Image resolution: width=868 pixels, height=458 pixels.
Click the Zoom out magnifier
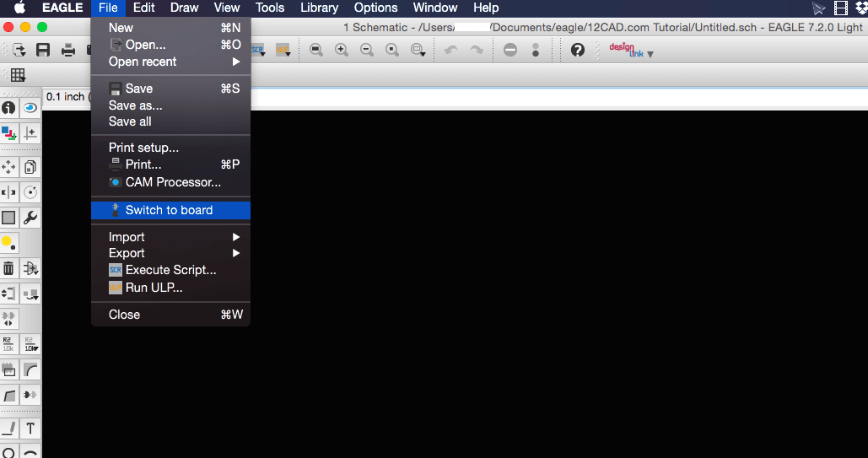(x=366, y=50)
